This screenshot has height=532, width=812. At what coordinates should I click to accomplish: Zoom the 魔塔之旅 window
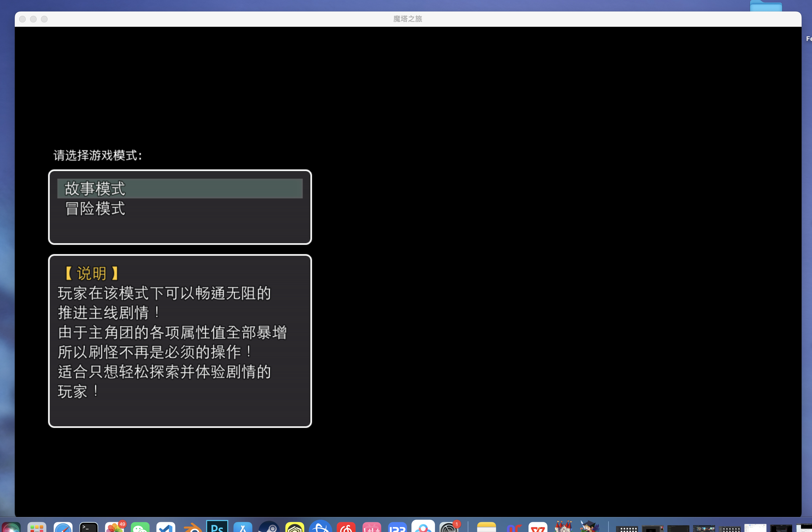click(44, 19)
